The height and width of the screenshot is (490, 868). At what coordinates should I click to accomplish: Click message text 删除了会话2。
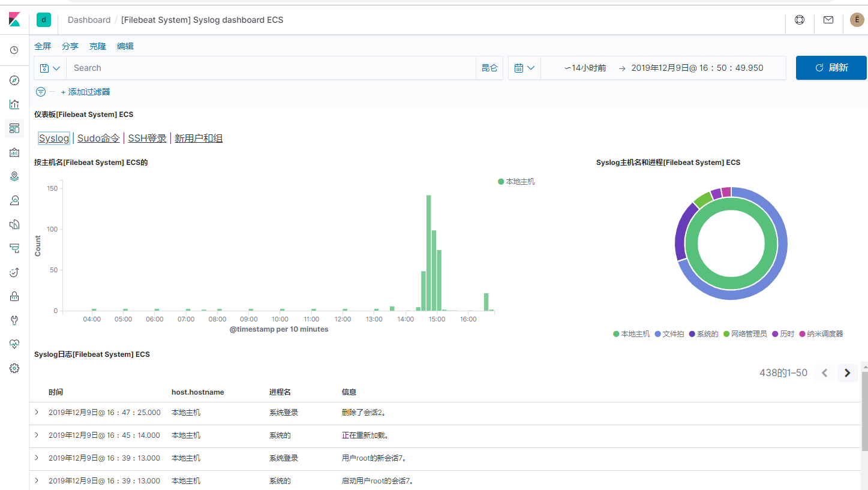364,413
